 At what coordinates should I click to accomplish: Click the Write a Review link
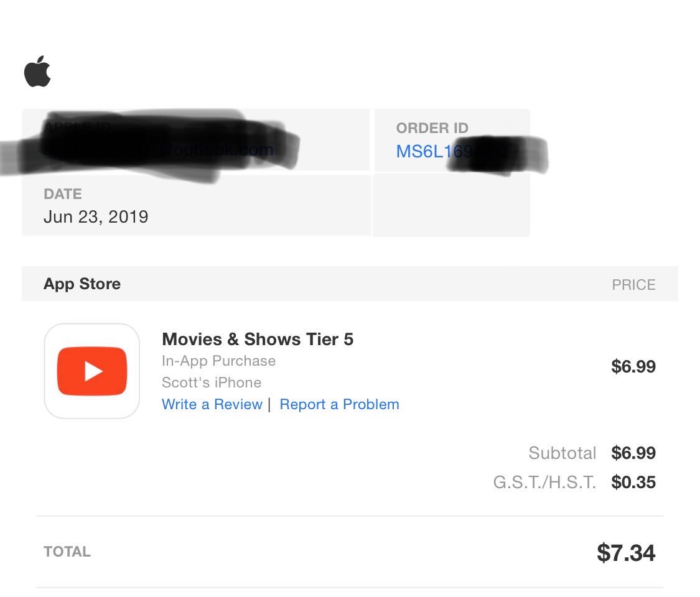[x=212, y=404]
